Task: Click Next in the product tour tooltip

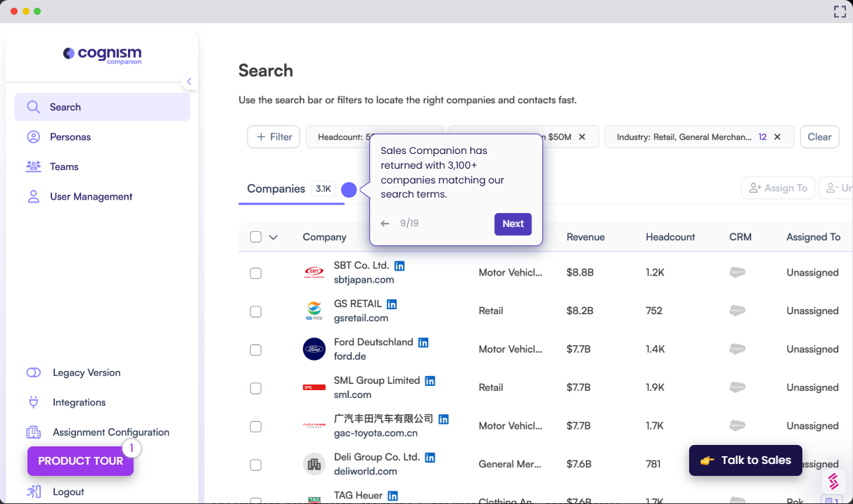Action: [513, 224]
